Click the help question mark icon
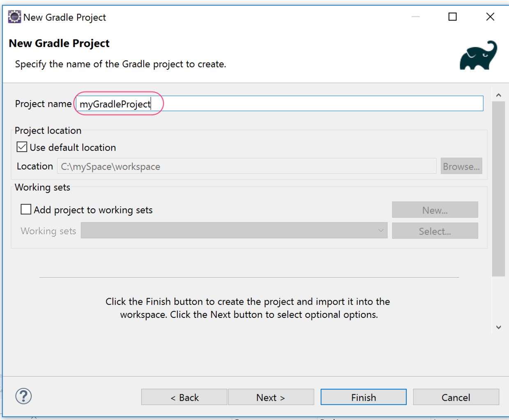 pyautogui.click(x=23, y=396)
